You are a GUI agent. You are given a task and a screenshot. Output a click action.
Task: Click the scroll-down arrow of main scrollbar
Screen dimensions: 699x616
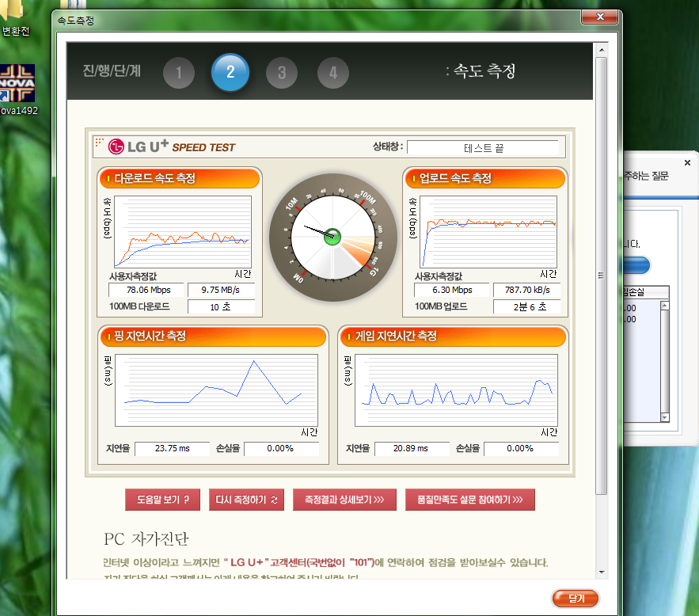click(x=601, y=572)
